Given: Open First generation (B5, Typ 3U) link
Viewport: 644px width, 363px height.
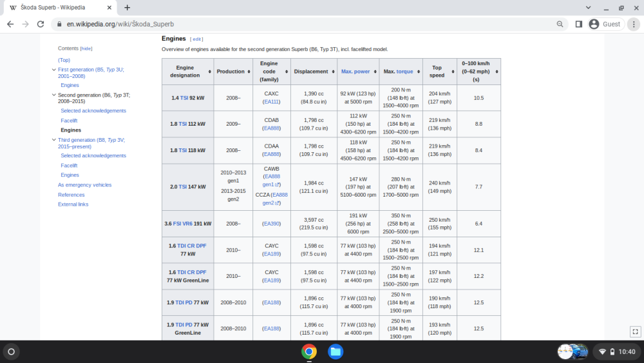Looking at the screenshot, I should click(x=91, y=73).
